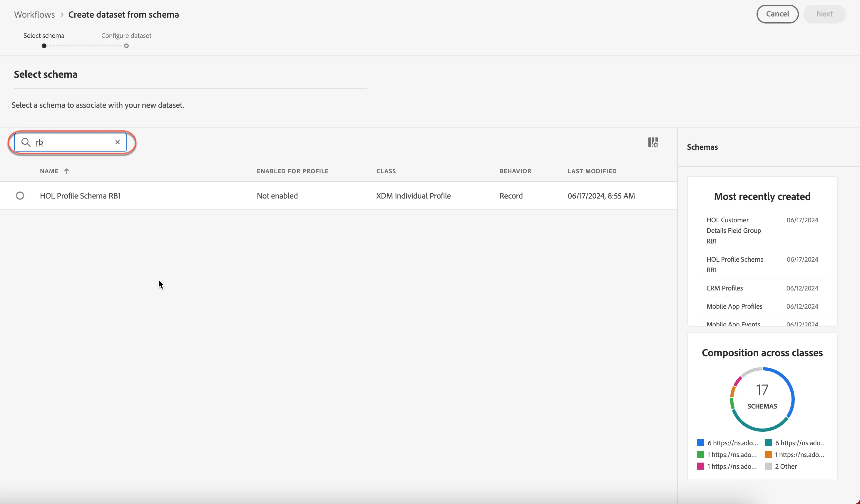860x504 pixels.
Task: Open HOL Customer Details Field Group RB1 entry
Action: point(733,231)
